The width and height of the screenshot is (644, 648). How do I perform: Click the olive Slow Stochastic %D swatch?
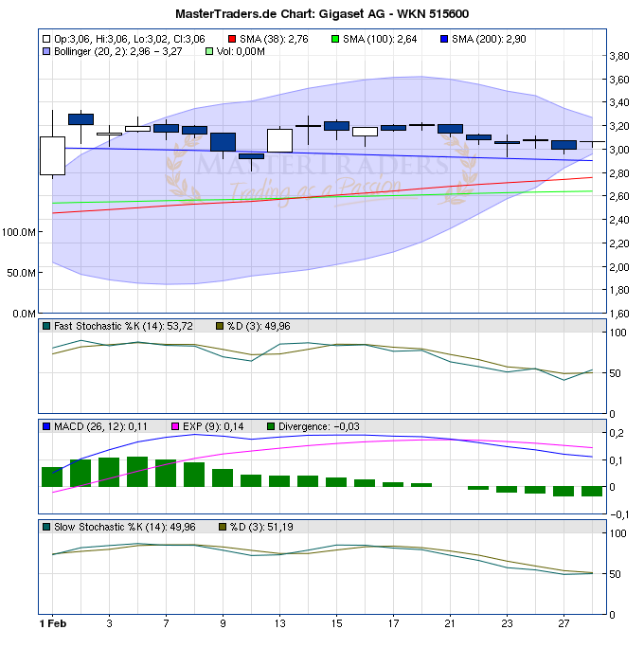(x=223, y=527)
